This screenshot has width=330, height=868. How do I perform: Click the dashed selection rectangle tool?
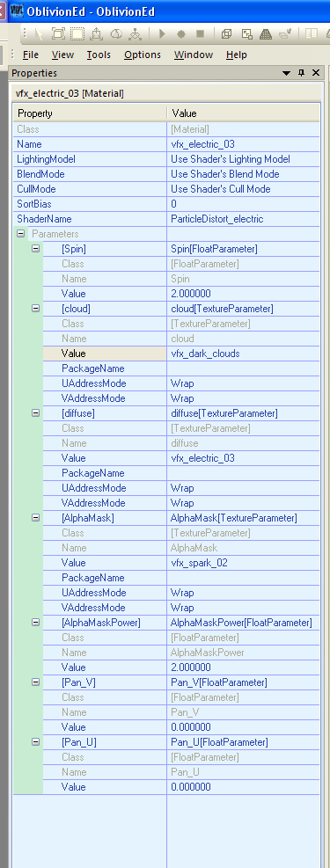(x=77, y=33)
